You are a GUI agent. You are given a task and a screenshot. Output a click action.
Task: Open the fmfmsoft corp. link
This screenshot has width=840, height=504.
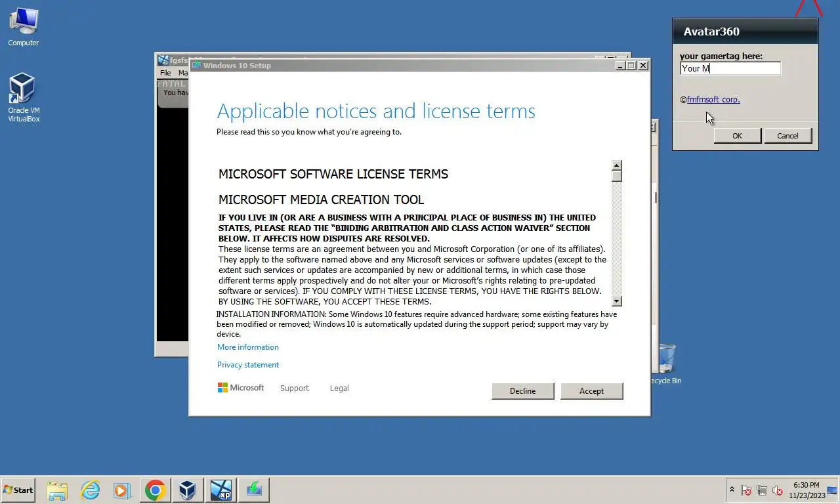point(713,100)
